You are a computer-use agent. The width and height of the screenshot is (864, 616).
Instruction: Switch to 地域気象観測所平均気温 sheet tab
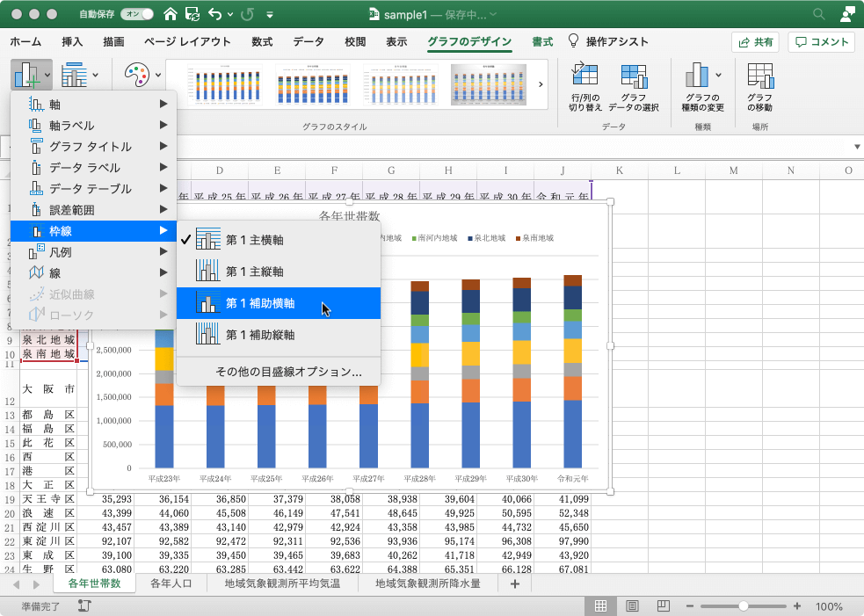tap(282, 583)
